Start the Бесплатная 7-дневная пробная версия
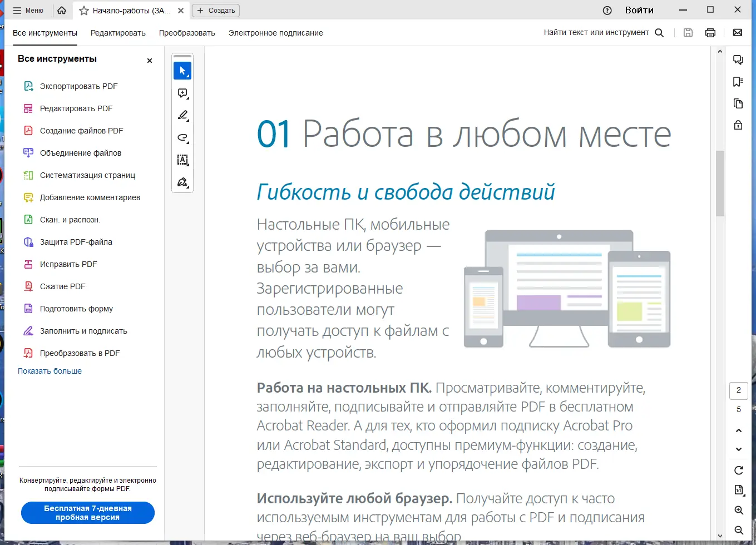The image size is (756, 545). [x=87, y=512]
